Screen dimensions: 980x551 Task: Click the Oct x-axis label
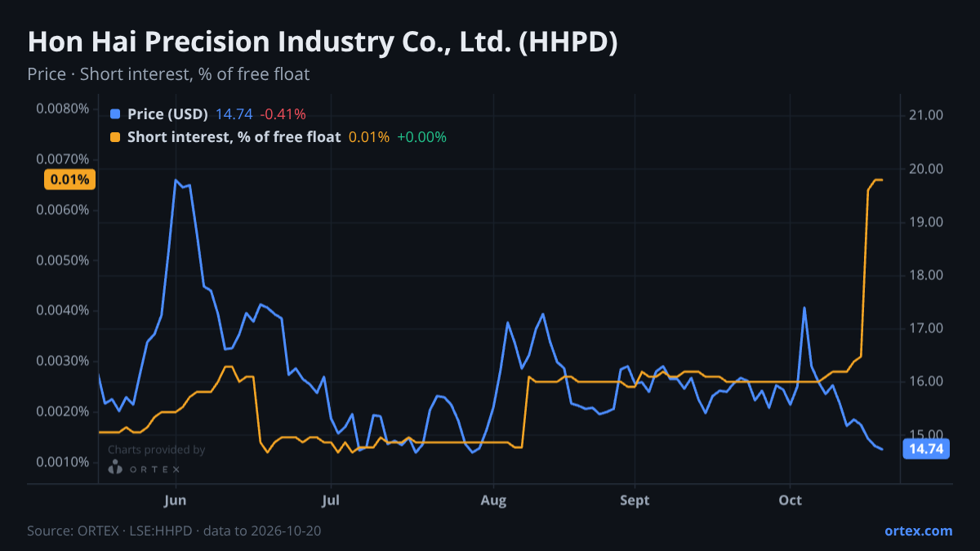(790, 499)
